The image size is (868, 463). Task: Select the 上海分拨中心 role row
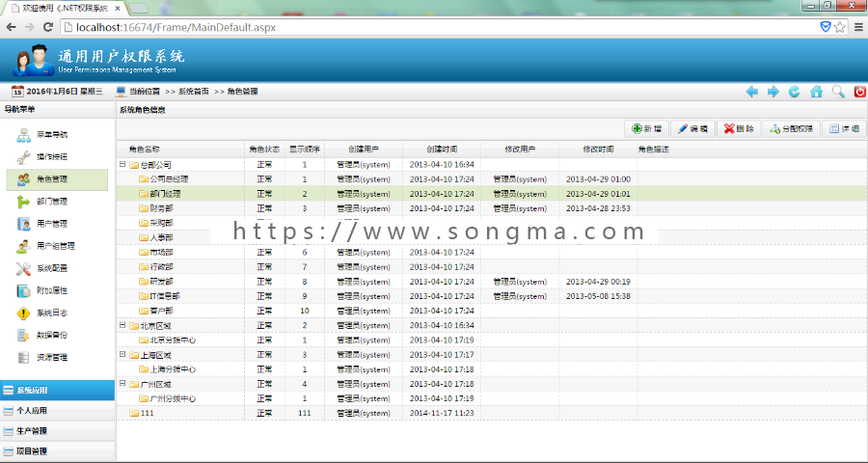click(x=492, y=369)
